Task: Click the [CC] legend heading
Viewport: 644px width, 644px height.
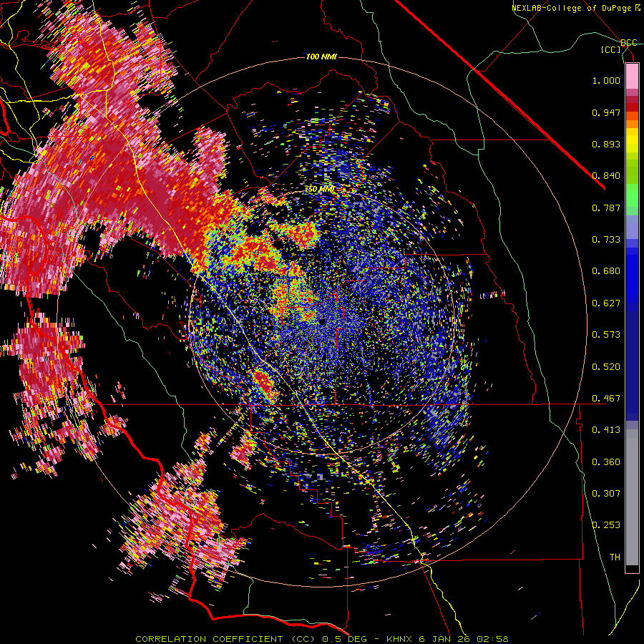Action: click(x=611, y=49)
